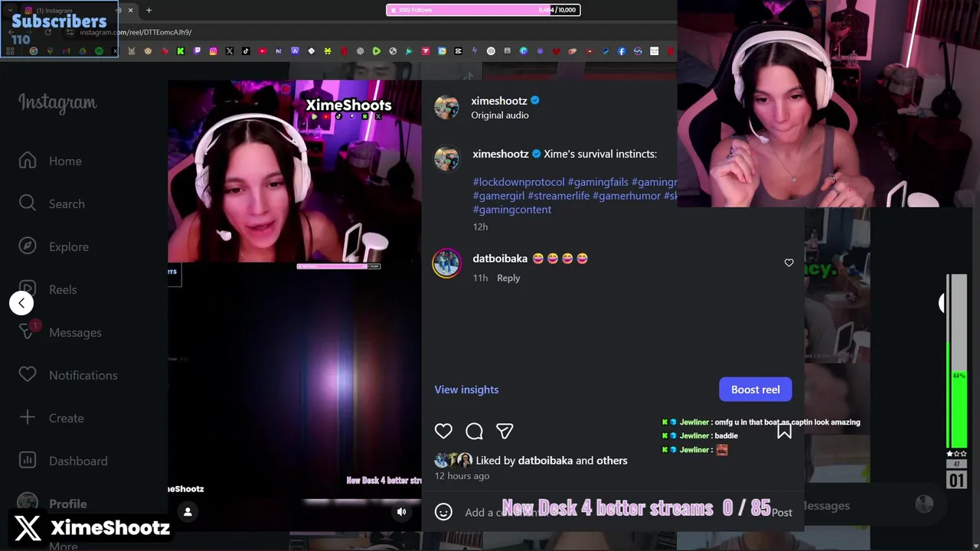Open the 'others' likes list link

coord(612,461)
